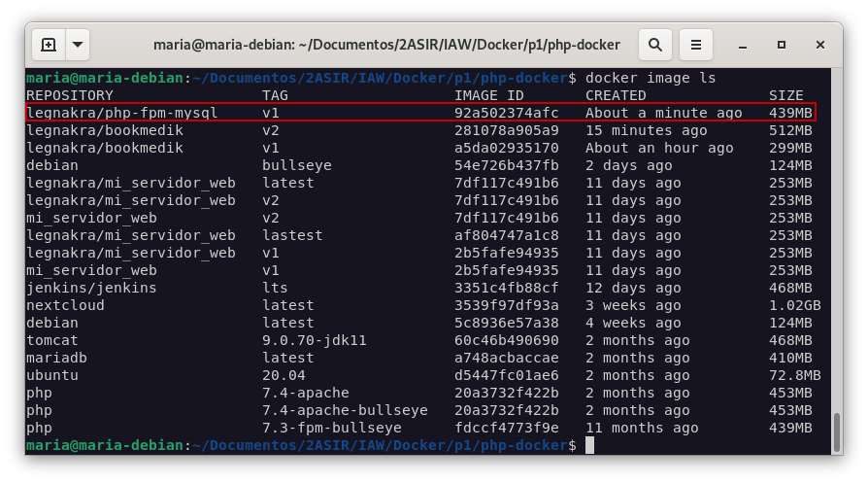Image resolution: width=868 pixels, height=483 pixels.
Task: Click the REPOSITORY column header
Action: point(69,95)
